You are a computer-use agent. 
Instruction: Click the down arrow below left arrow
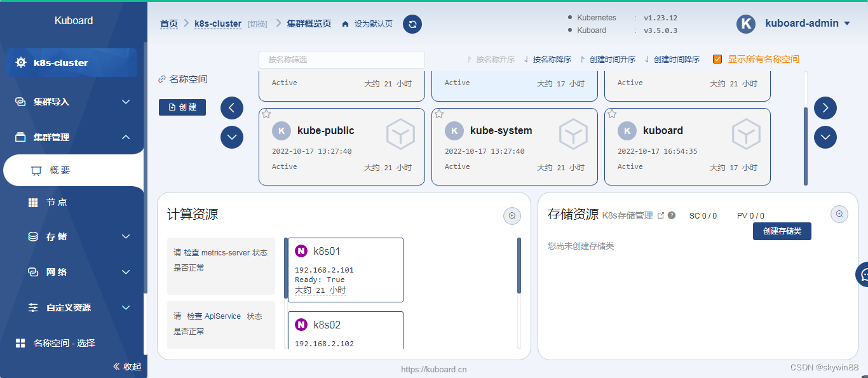[232, 137]
